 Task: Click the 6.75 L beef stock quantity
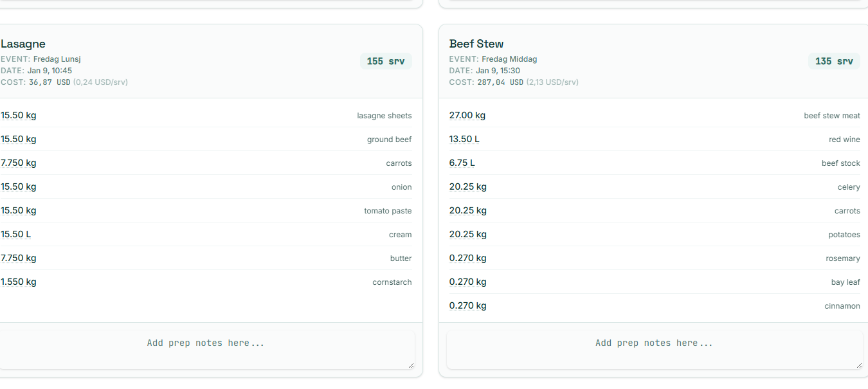pyautogui.click(x=462, y=163)
